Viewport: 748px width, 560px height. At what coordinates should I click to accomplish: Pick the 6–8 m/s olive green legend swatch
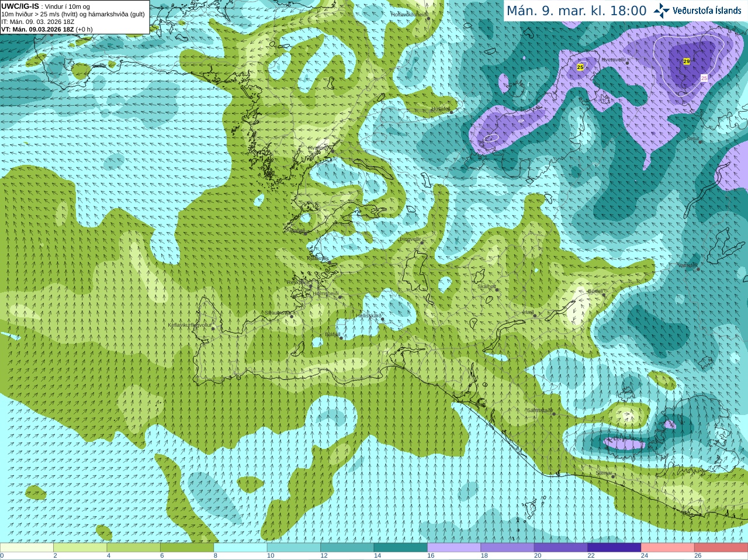coord(187,548)
